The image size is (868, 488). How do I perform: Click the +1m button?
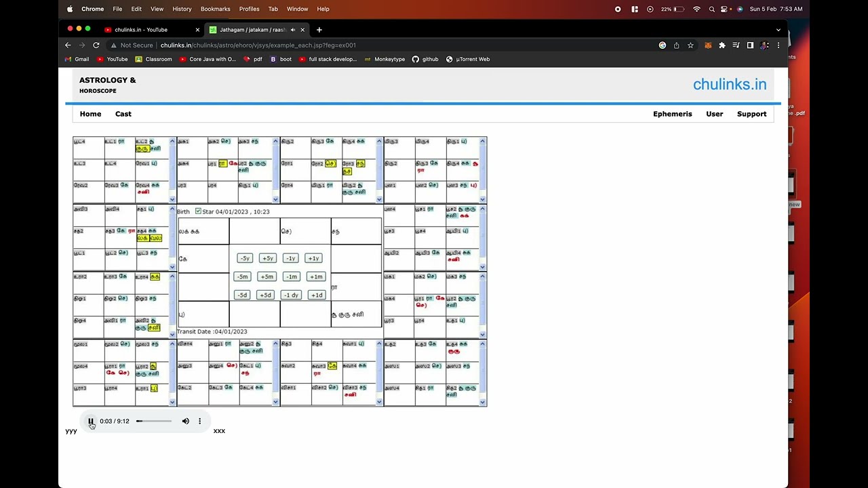click(315, 277)
